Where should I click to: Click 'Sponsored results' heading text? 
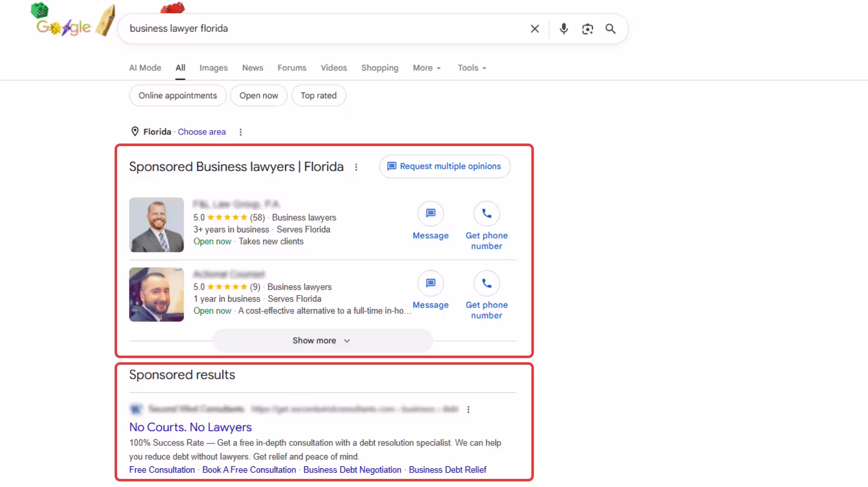click(x=182, y=375)
